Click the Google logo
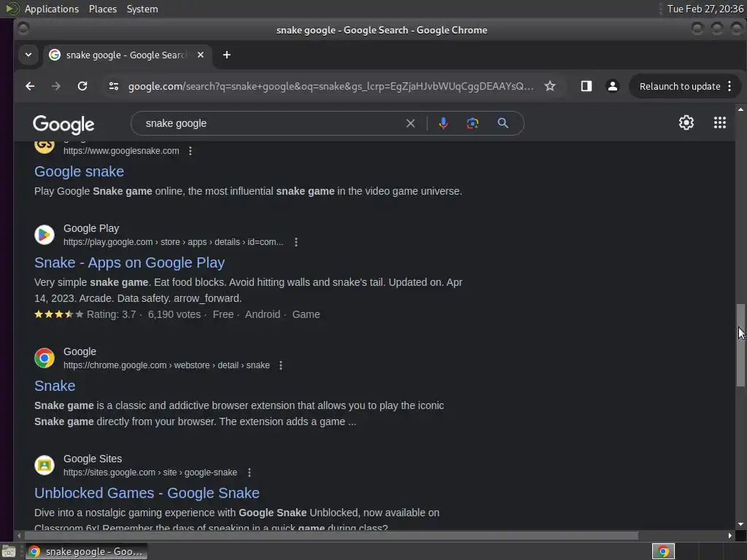 [63, 124]
